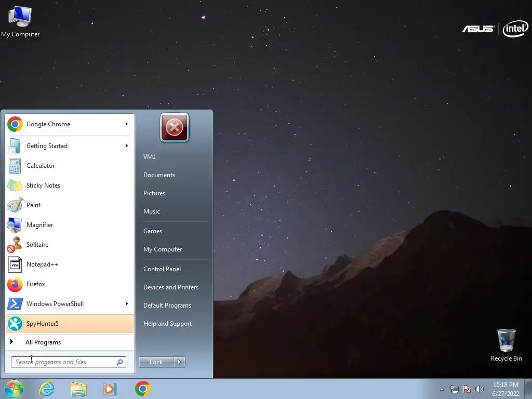This screenshot has width=532, height=399.
Task: Launch SpyHunter5 icon
Action: [15, 324]
